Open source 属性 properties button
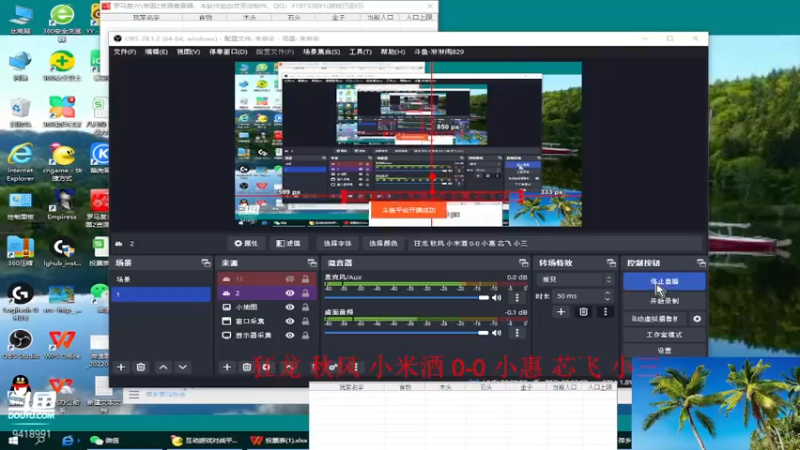 (246, 243)
